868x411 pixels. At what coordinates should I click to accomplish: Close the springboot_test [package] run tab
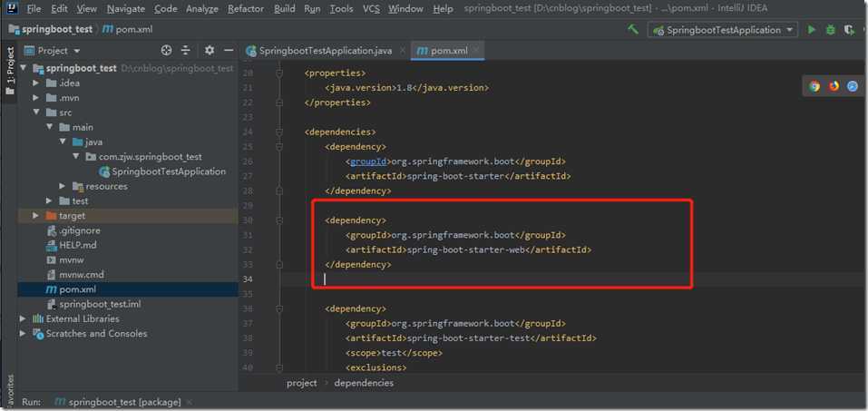coord(190,402)
